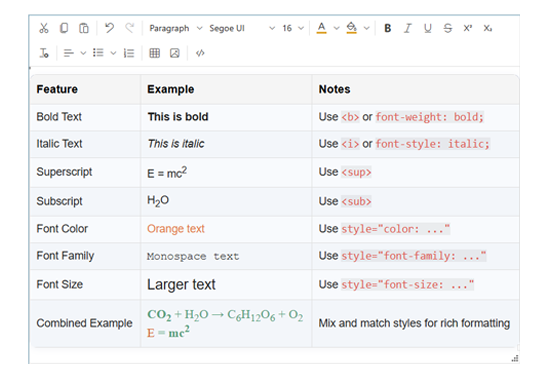
Task: Click the "This is italic" example
Action: [x=176, y=144]
